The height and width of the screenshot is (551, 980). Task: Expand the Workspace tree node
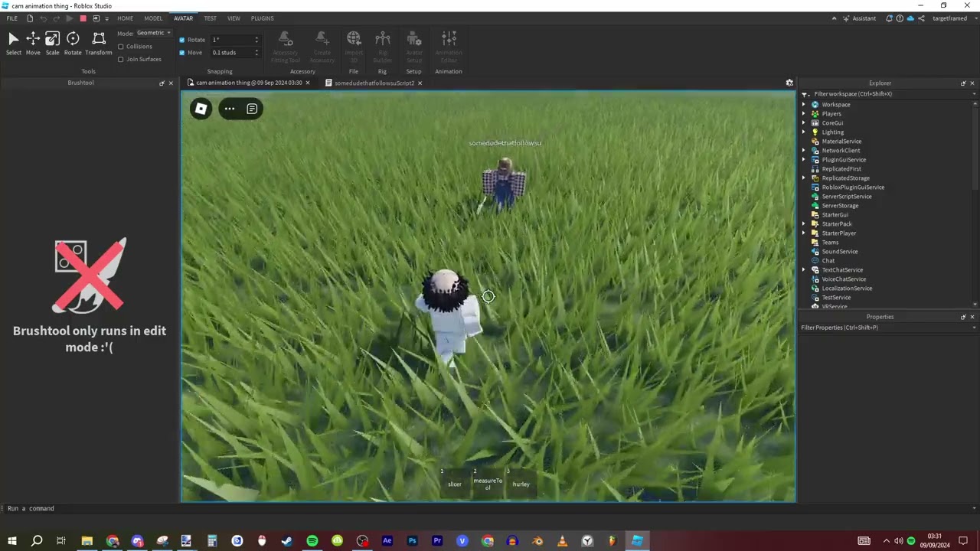(804, 105)
